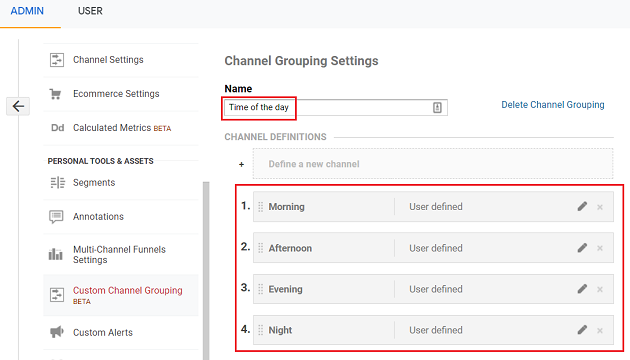The image size is (630, 360).
Task: Click the Custom Channel Grouping icon
Action: (57, 295)
